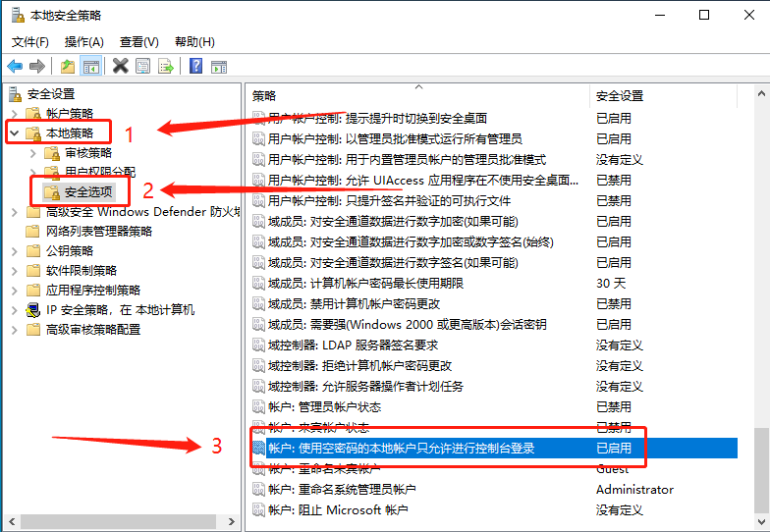Toggle the action pane toolbar icon
The image size is (770, 532).
point(219,67)
